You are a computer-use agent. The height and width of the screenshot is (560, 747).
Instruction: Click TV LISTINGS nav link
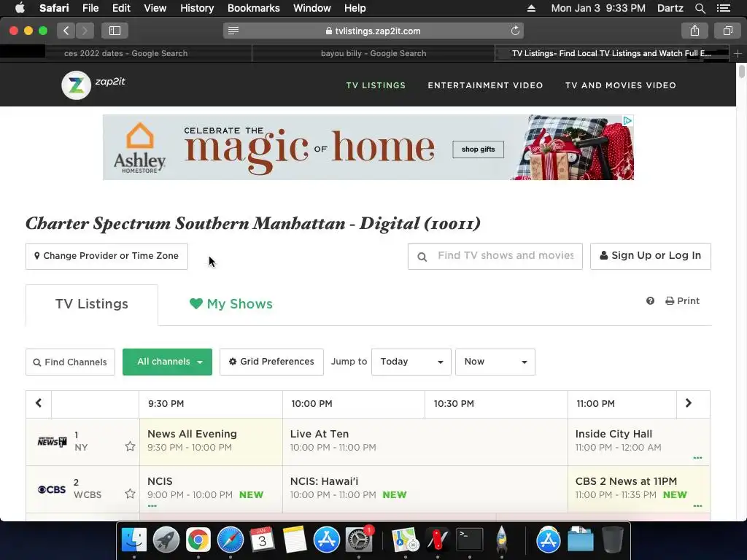pos(376,85)
